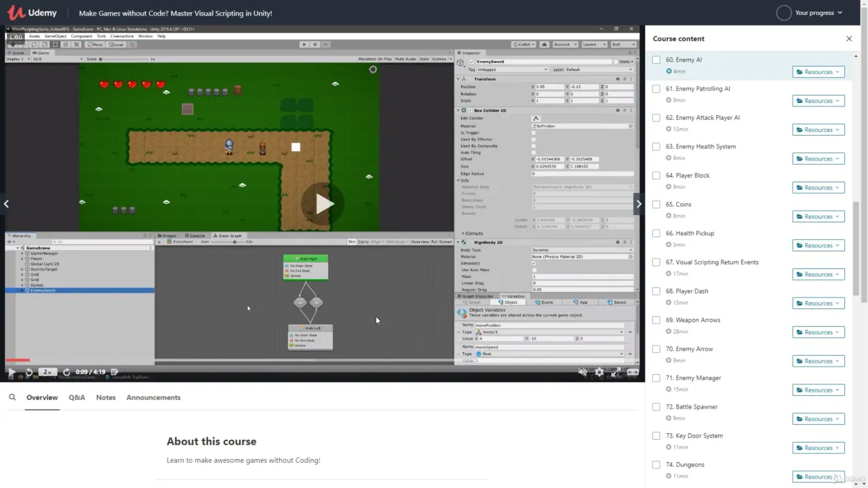Unmute the video volume icon

coord(583,371)
